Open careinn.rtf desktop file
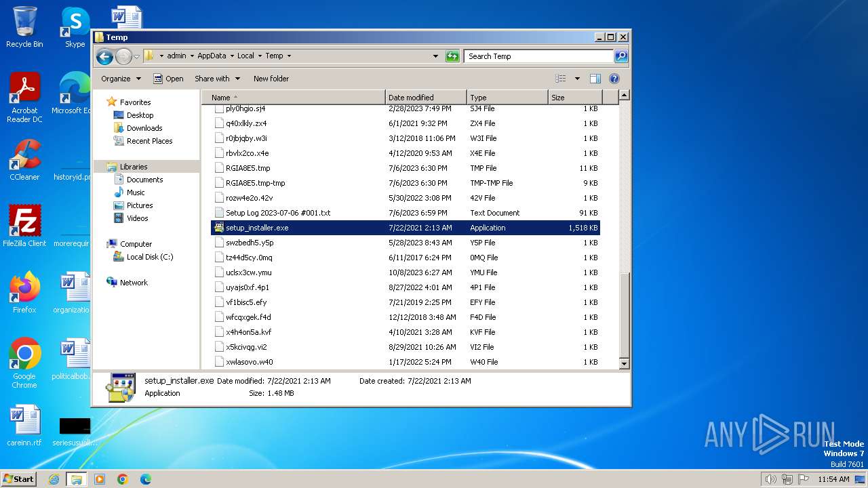868x488 pixels. pos(24,426)
